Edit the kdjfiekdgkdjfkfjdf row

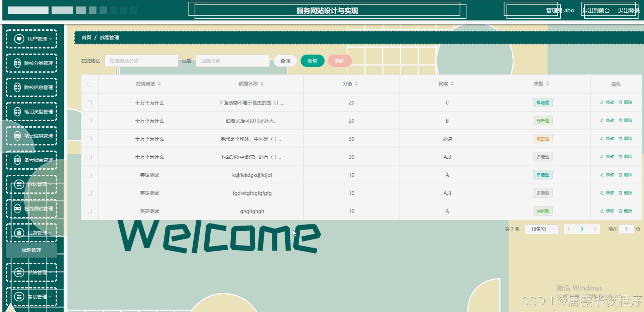pyautogui.click(x=607, y=175)
